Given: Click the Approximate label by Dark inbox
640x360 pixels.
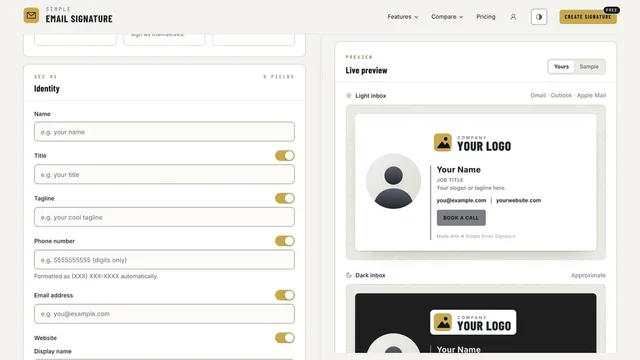Looking at the screenshot, I should tap(588, 276).
